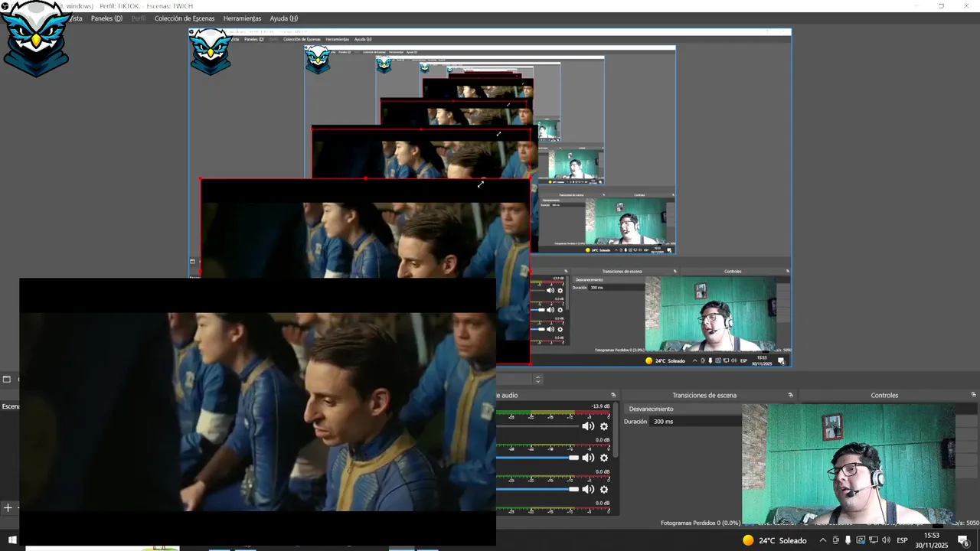The image size is (980, 551).
Task: Pop out the Controles dock
Action: click(x=973, y=395)
